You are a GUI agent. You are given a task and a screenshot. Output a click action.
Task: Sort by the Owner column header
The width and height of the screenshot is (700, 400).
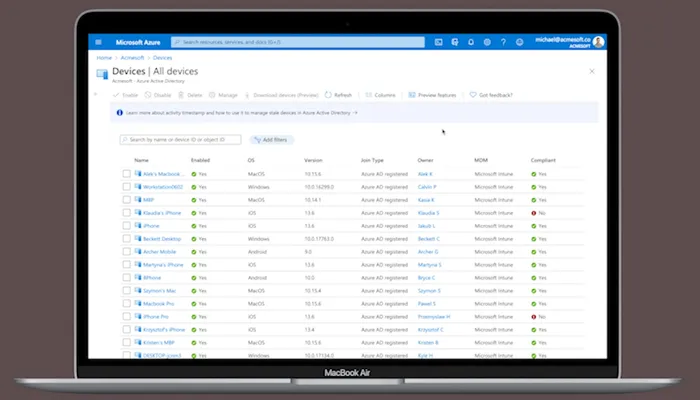pos(425,160)
